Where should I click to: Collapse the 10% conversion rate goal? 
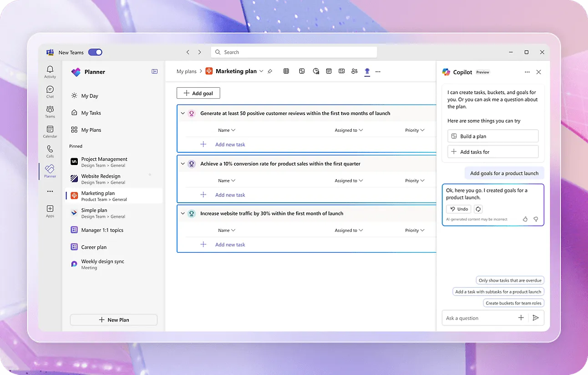183,164
